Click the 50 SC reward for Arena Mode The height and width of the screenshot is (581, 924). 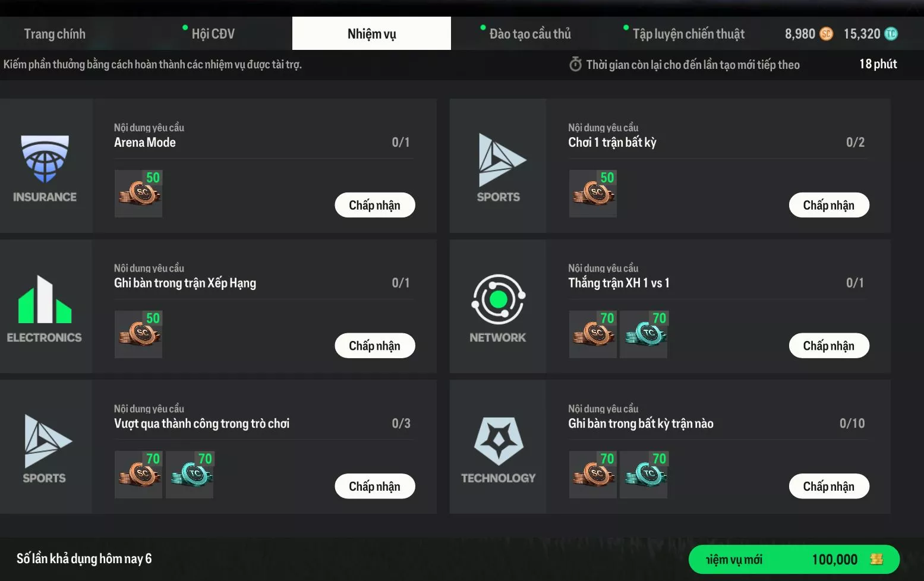point(138,194)
